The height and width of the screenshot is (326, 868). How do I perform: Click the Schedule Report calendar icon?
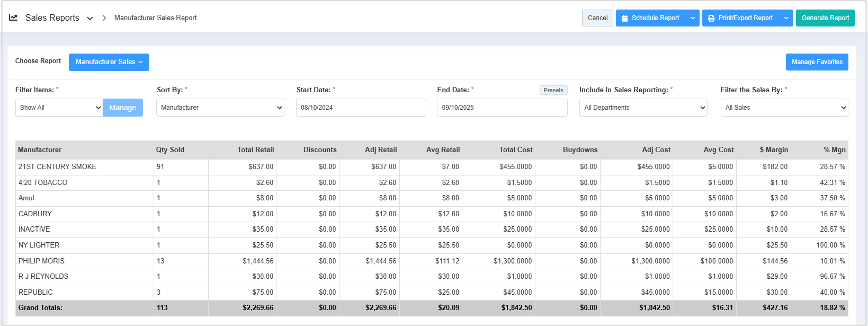625,18
